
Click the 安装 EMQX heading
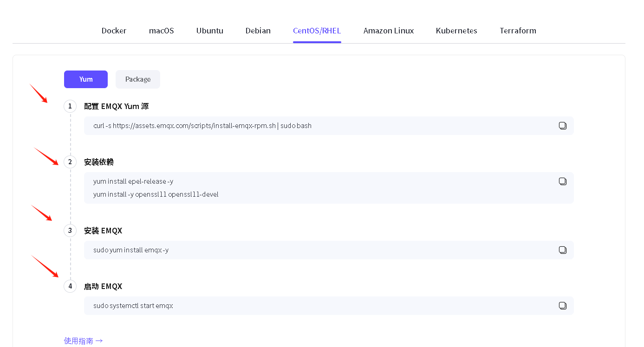click(103, 231)
